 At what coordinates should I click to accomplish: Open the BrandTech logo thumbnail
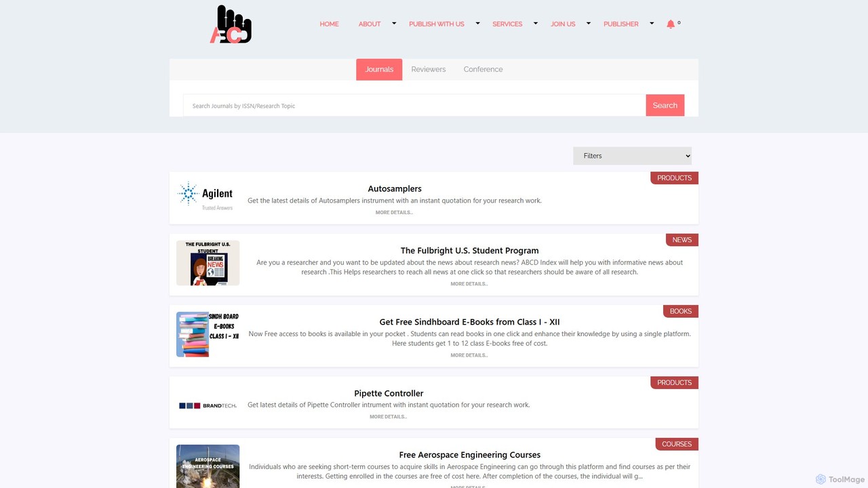coord(208,405)
